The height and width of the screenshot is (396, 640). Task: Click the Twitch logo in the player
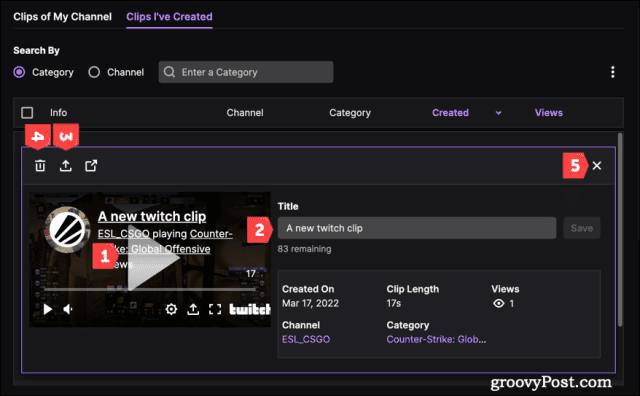tap(249, 309)
